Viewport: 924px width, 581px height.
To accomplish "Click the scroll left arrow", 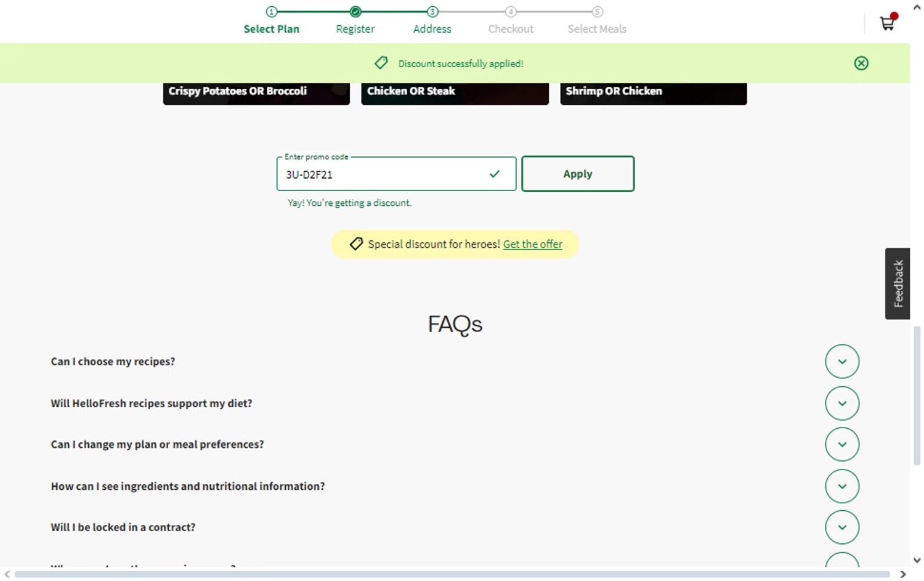I will (x=7, y=574).
